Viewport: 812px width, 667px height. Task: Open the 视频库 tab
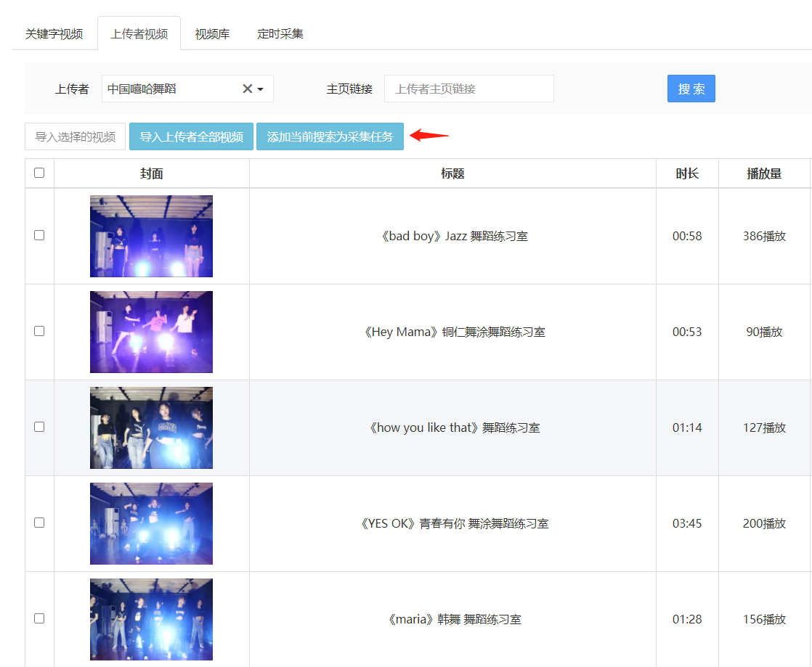pos(212,34)
